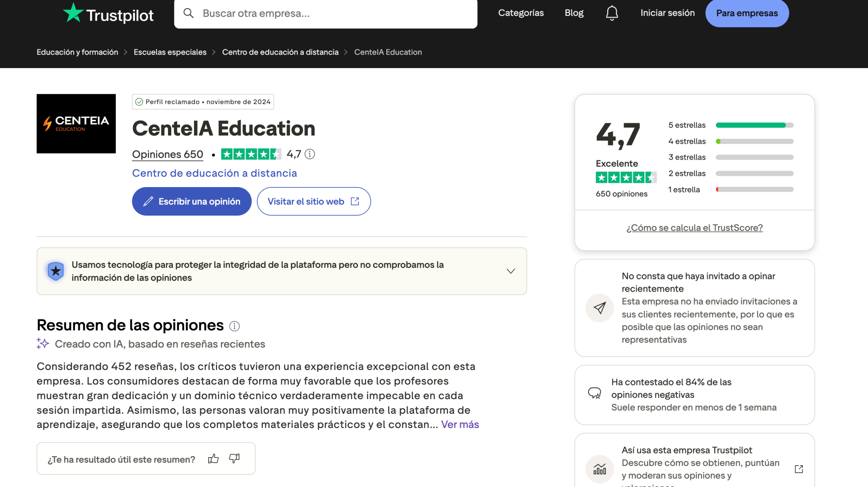Click the Ha contestado al 84% card
This screenshot has height=487, width=868.
(x=694, y=395)
